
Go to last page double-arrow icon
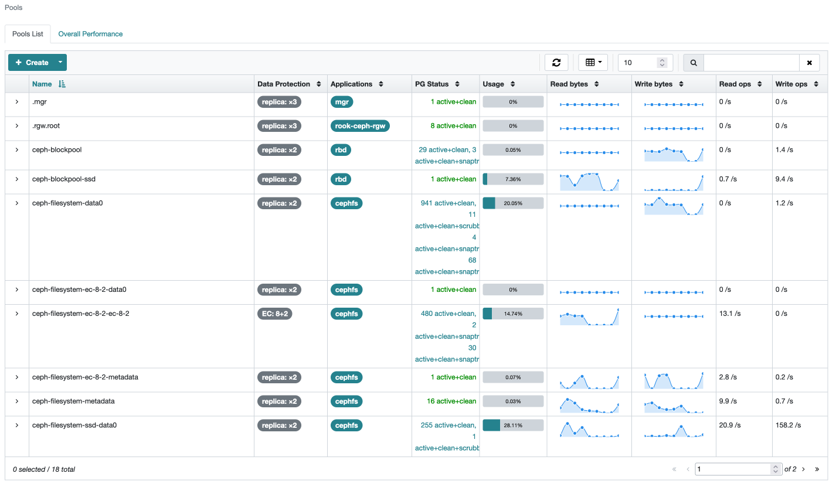[817, 469]
